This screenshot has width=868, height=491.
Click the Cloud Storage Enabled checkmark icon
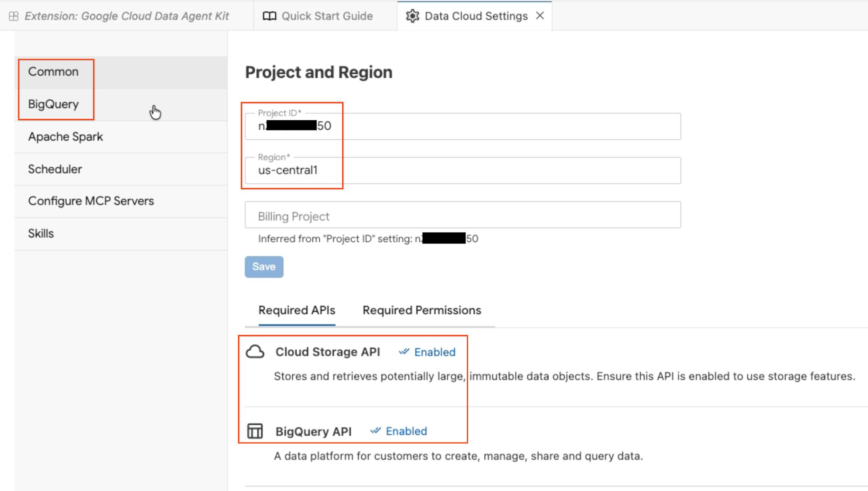pos(404,352)
